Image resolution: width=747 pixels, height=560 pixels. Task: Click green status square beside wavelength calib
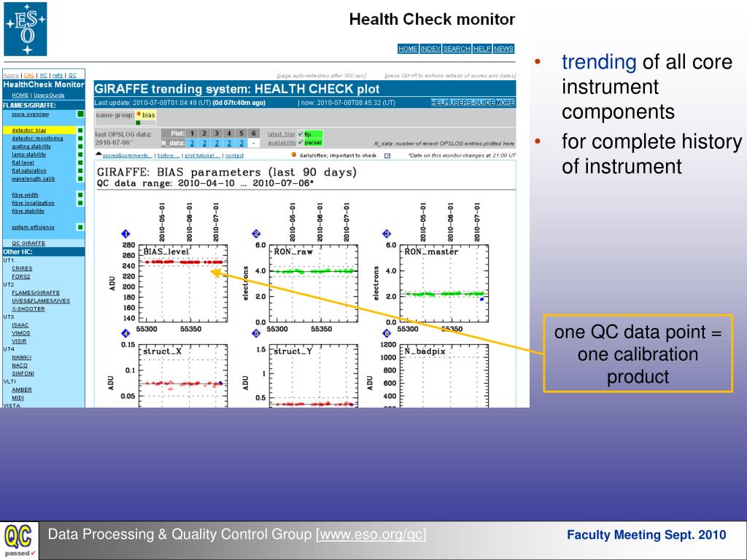(x=80, y=179)
